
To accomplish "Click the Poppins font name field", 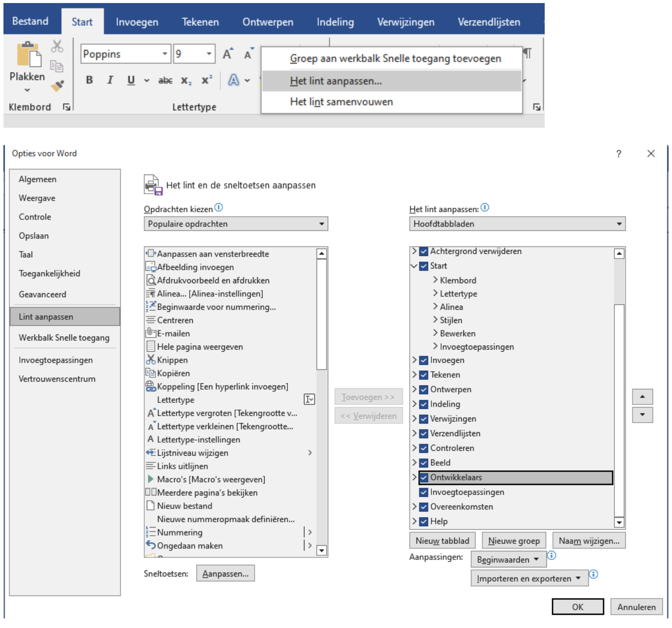I will click(x=121, y=54).
